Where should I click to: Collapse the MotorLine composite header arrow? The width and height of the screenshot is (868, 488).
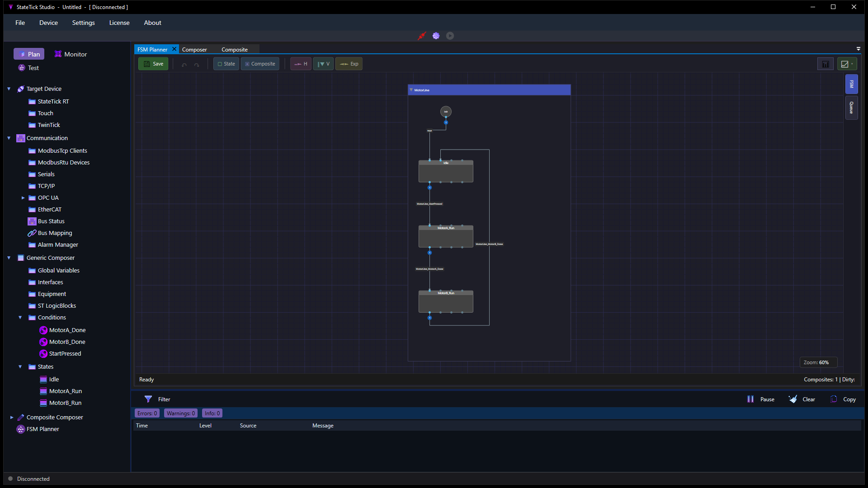[411, 90]
